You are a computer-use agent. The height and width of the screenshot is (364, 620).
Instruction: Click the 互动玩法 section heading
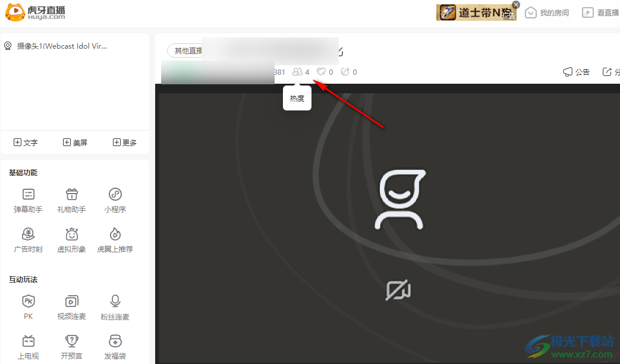coord(23,280)
